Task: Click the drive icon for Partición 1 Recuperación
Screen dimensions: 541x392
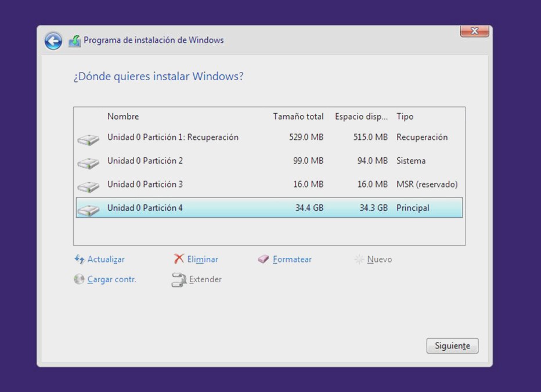Action: tap(88, 139)
